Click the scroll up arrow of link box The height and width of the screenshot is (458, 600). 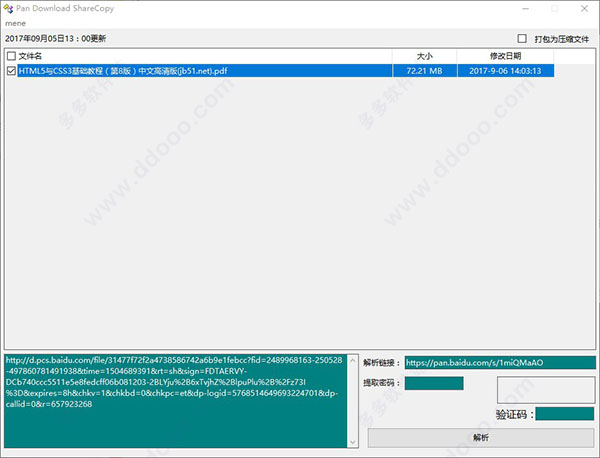(352, 360)
